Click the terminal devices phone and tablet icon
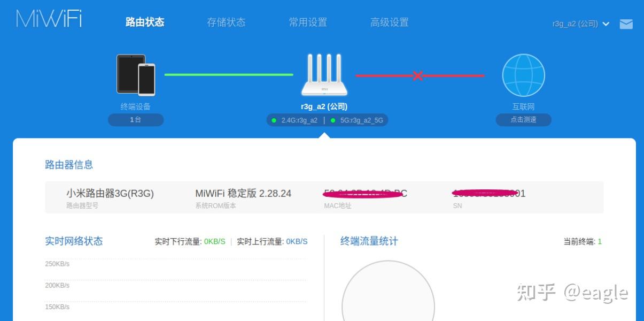 tap(136, 75)
